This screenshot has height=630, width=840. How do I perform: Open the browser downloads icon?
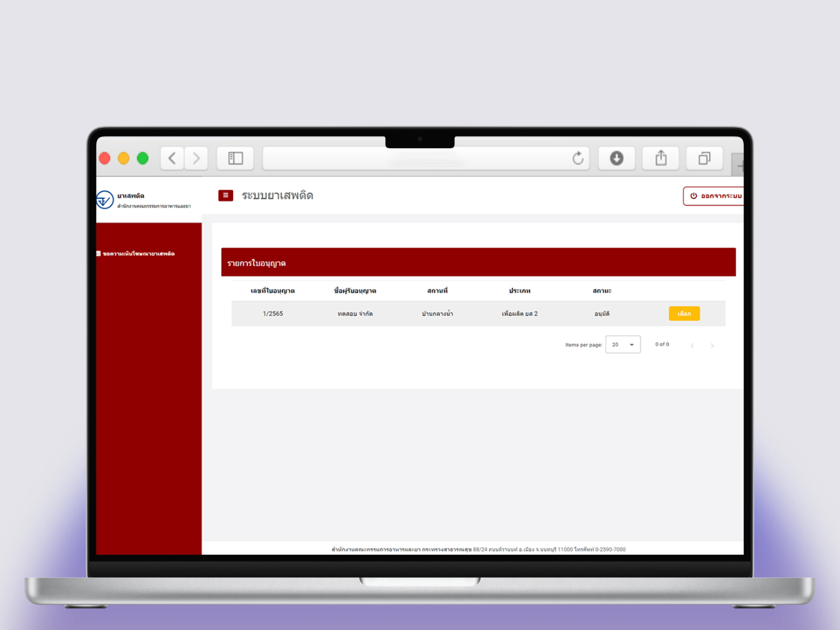[x=617, y=158]
